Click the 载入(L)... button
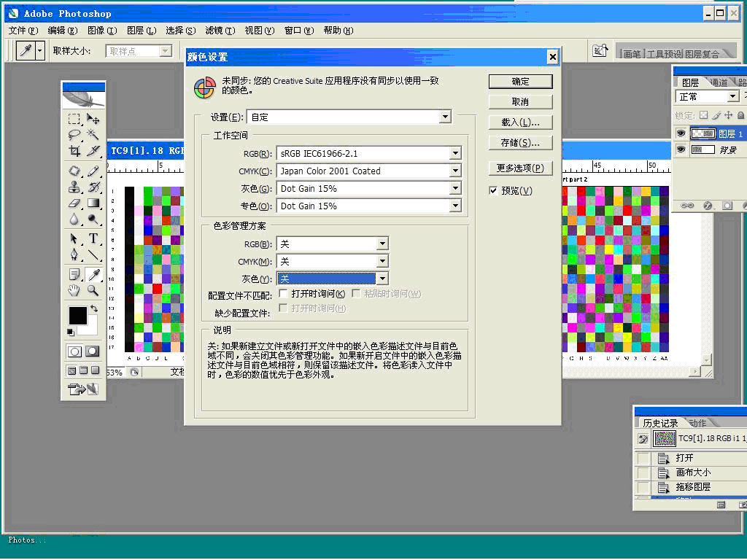This screenshot has width=747, height=560. click(520, 122)
